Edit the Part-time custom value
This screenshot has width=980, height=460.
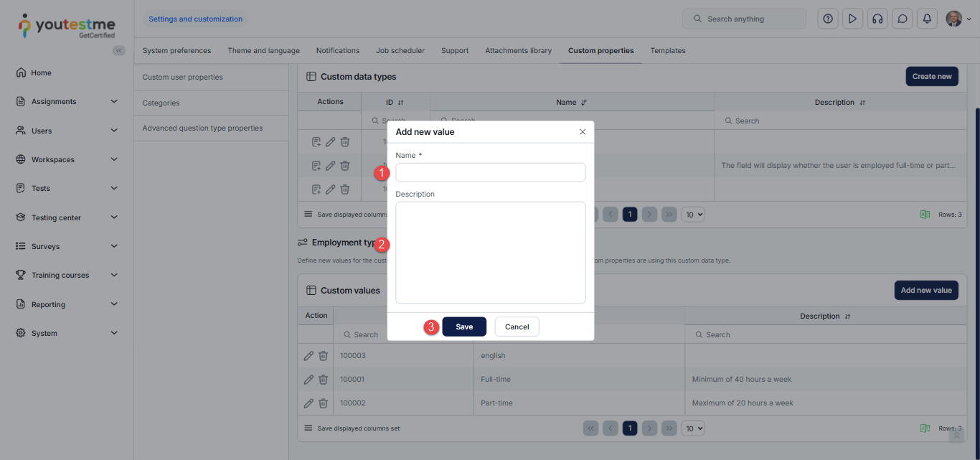[308, 403]
